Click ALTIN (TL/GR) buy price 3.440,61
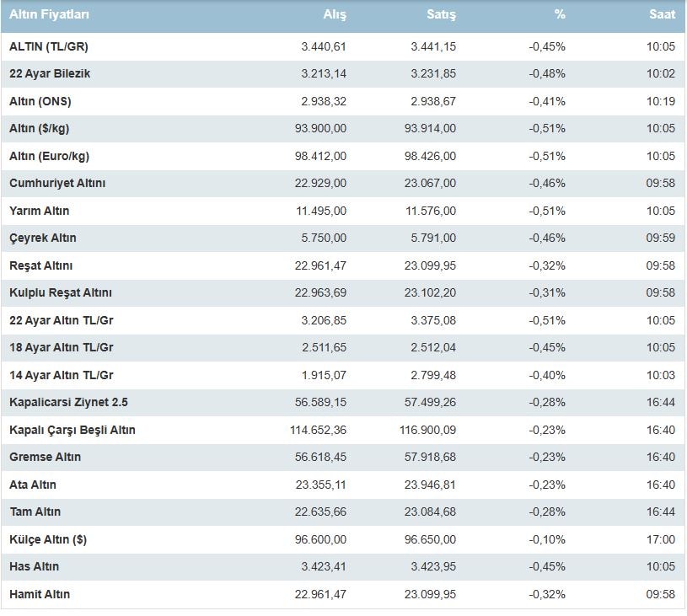 pyautogui.click(x=324, y=46)
